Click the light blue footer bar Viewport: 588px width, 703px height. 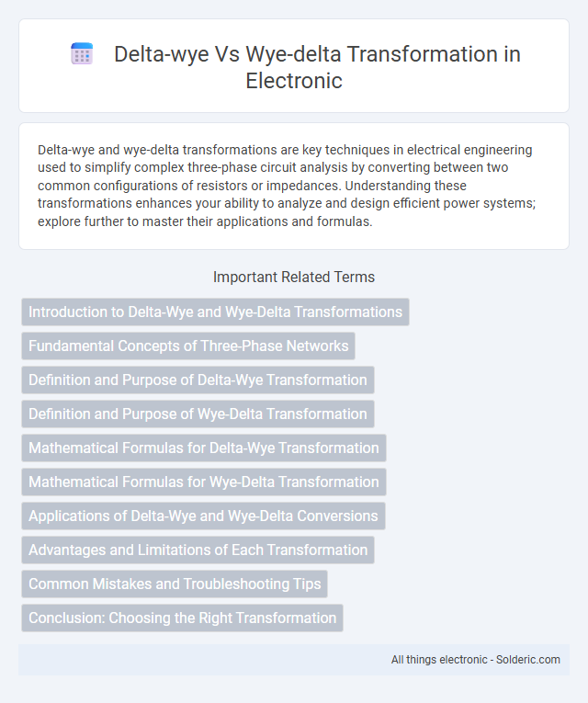(x=294, y=660)
